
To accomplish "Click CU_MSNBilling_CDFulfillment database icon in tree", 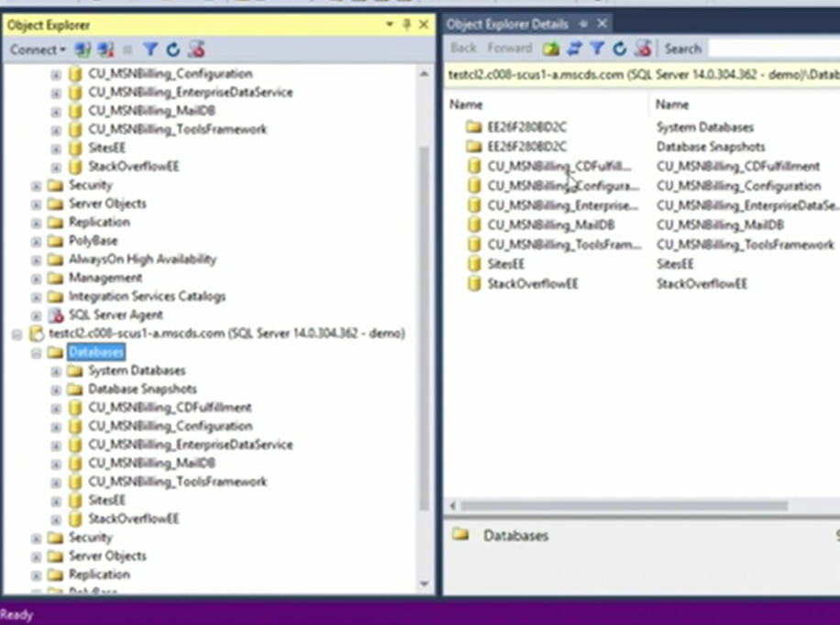I will point(75,408).
